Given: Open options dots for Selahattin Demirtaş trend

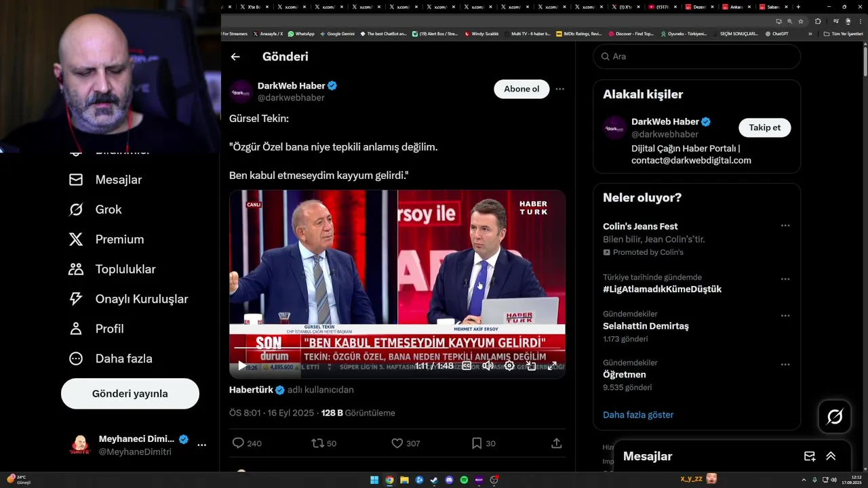Looking at the screenshot, I should (x=785, y=316).
